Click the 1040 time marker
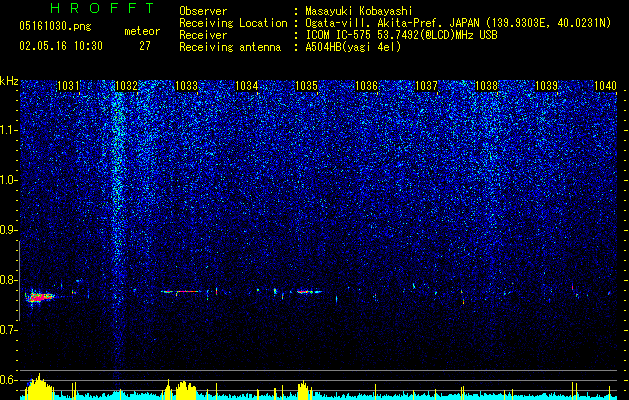This screenshot has height=400, width=629. (605, 85)
